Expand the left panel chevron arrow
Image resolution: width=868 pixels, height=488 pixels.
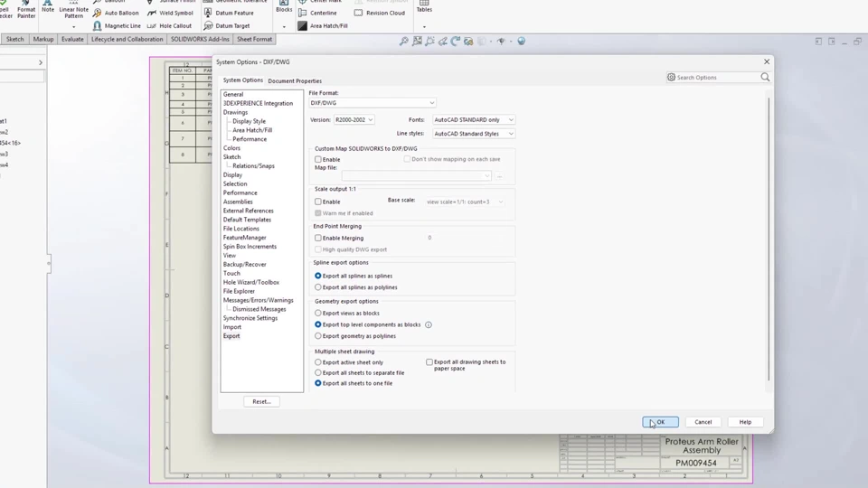point(41,62)
